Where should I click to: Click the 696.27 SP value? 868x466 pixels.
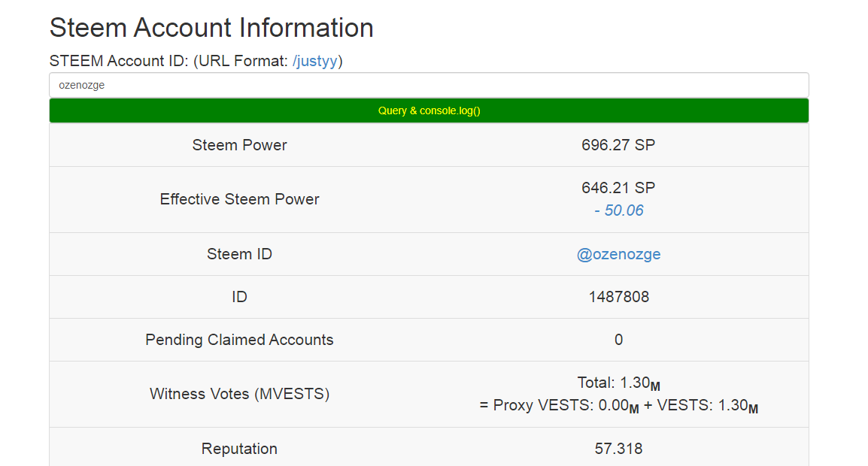pyautogui.click(x=618, y=145)
